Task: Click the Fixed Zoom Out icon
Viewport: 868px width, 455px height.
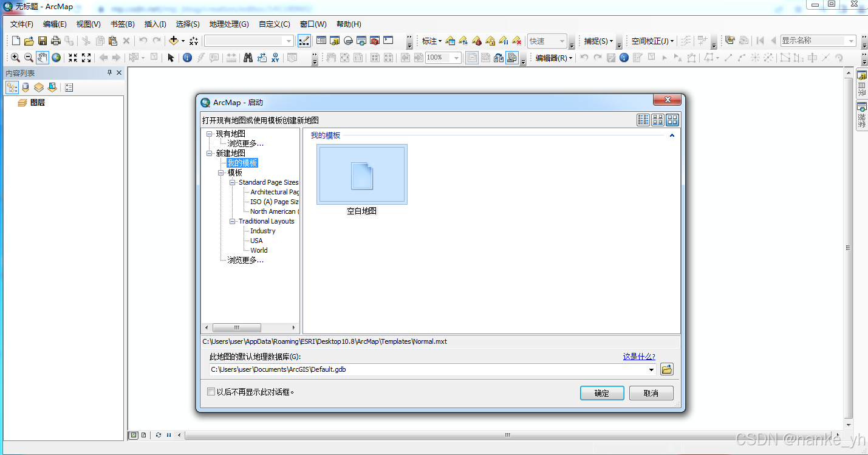Action: (x=86, y=58)
